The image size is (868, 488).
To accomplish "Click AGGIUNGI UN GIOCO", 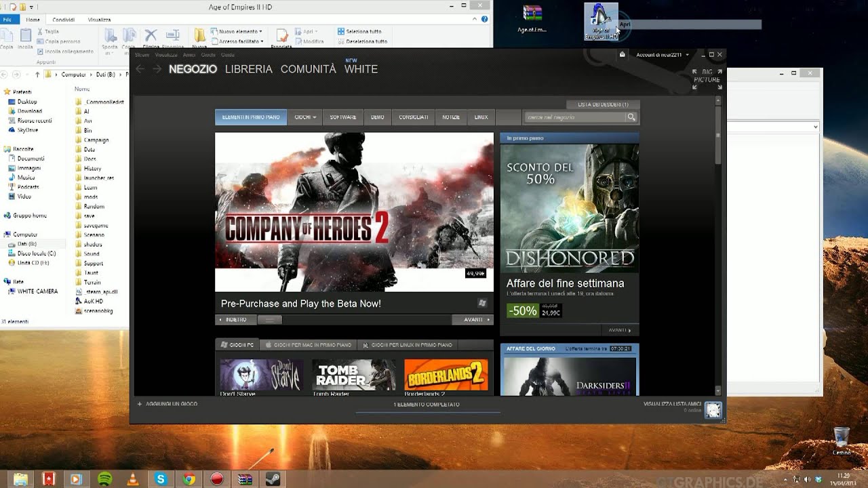I will coord(167,404).
